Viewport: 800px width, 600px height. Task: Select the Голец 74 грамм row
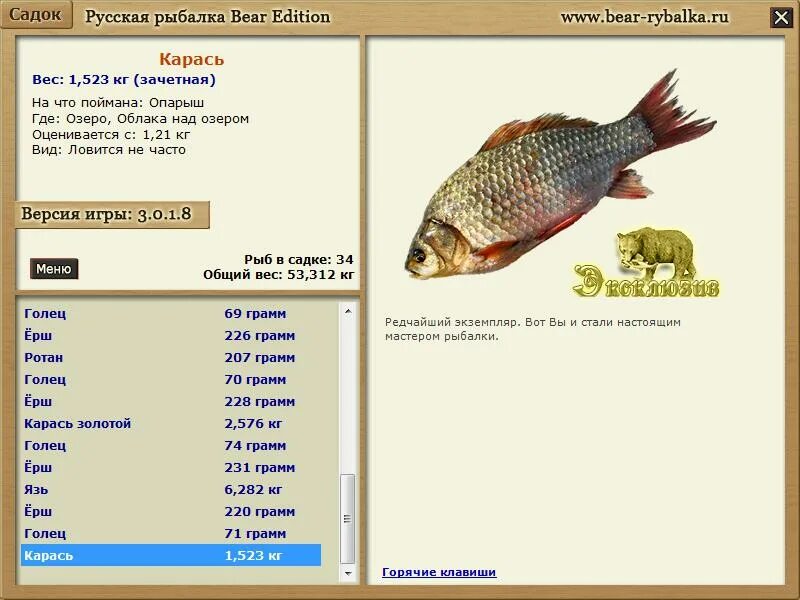[171, 445]
